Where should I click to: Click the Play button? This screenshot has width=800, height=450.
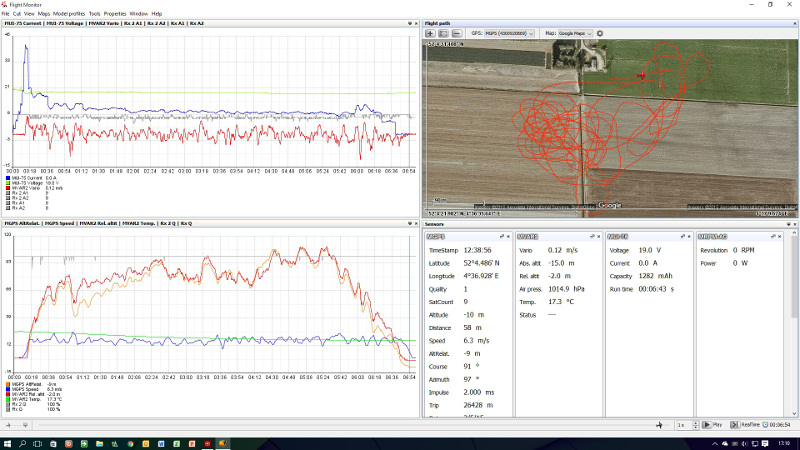(x=713, y=425)
